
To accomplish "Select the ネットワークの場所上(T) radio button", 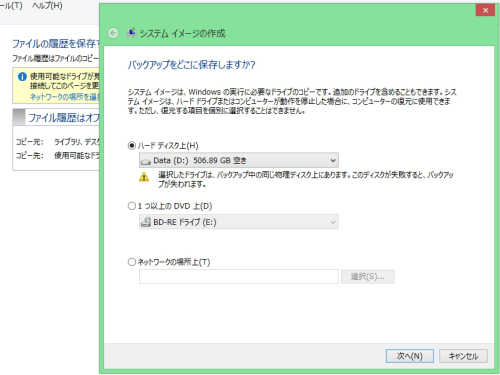I will [132, 262].
